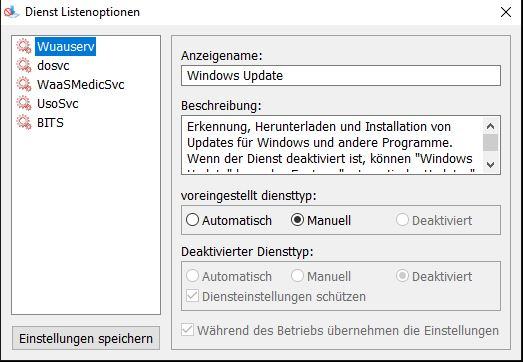Select Manuell as default service type

(321, 220)
